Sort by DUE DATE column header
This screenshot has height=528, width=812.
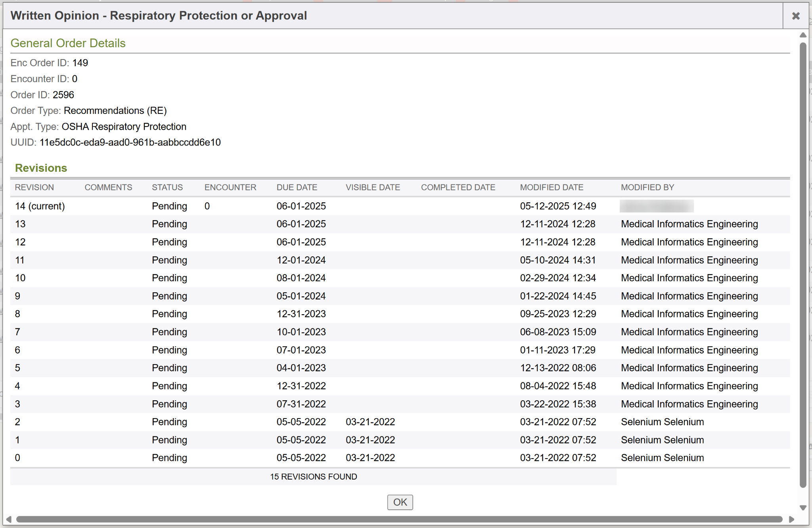[297, 187]
